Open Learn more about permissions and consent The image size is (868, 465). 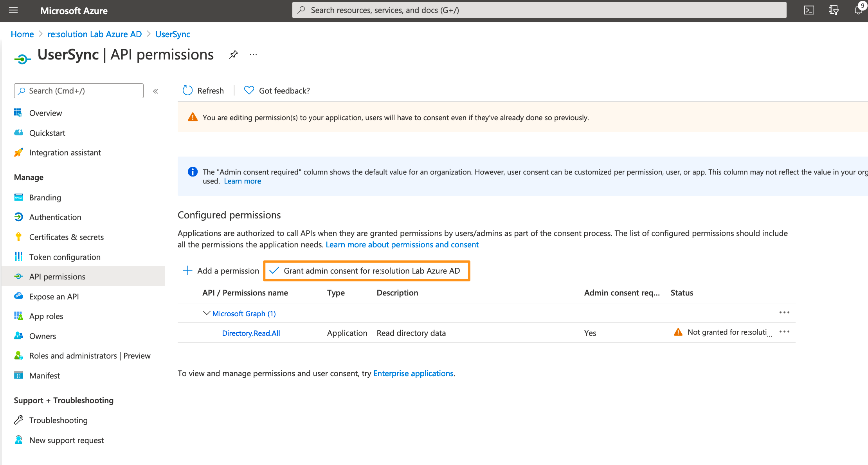402,245
